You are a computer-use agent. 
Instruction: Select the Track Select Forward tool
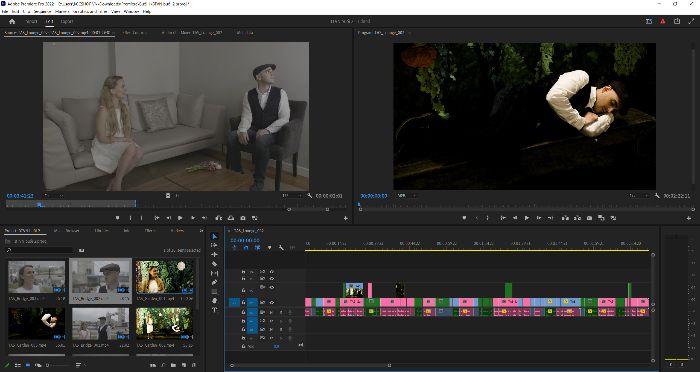[x=214, y=245]
